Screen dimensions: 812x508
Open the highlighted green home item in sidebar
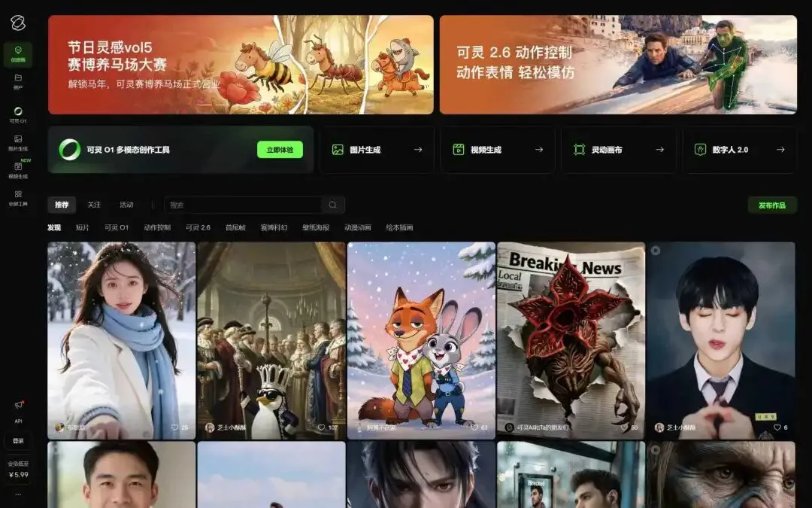[18, 54]
